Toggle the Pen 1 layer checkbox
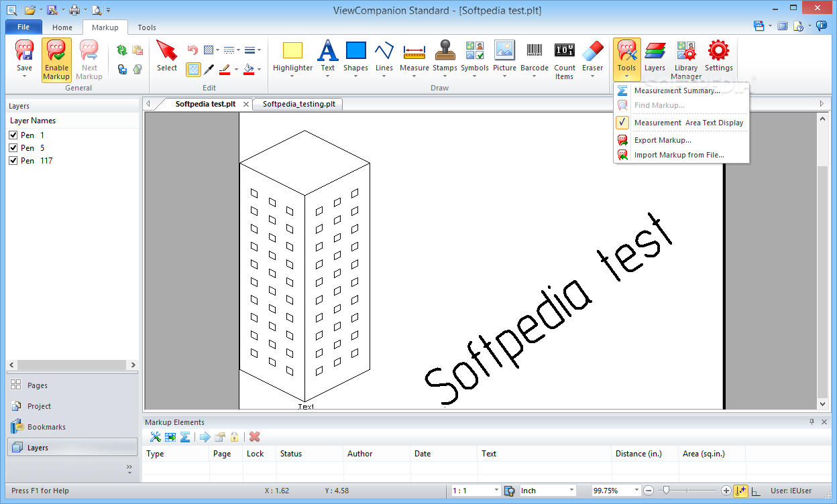Image resolution: width=837 pixels, height=504 pixels. point(13,135)
